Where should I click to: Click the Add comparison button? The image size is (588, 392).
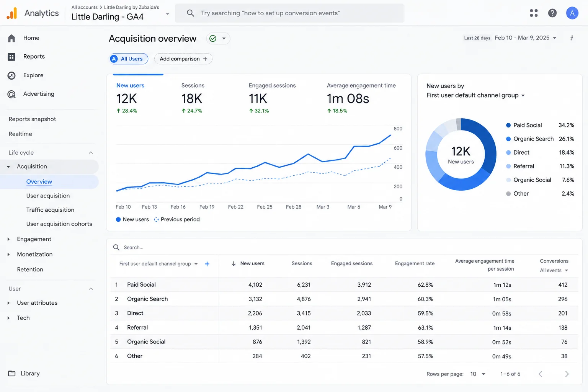pos(183,59)
